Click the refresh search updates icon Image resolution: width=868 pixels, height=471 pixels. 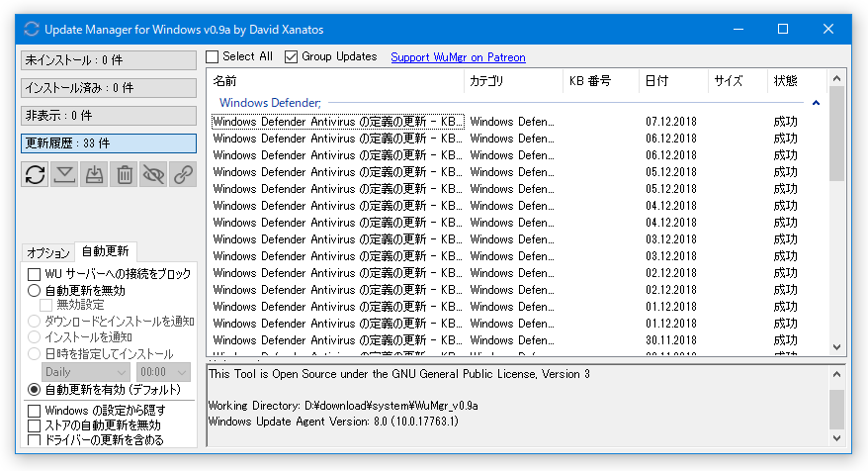(x=35, y=174)
